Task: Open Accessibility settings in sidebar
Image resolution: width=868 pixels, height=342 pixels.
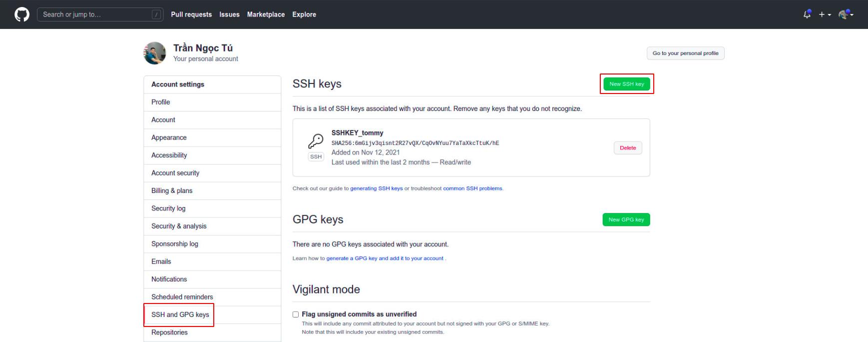Action: pos(212,155)
